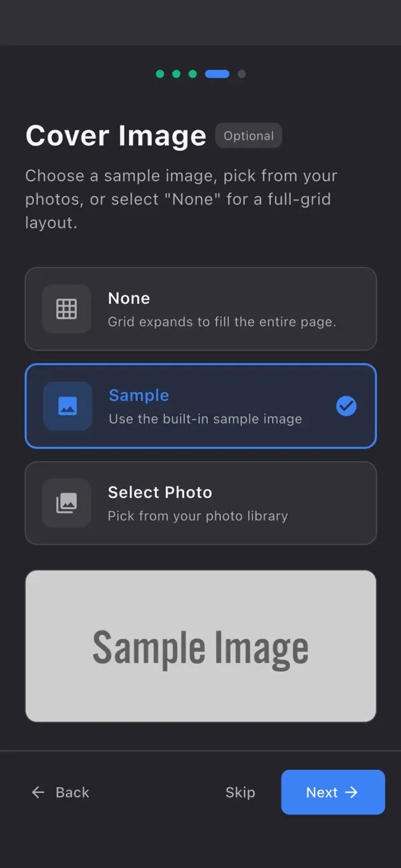
Task: Click the right arrow icon inside Next button
Action: [352, 792]
